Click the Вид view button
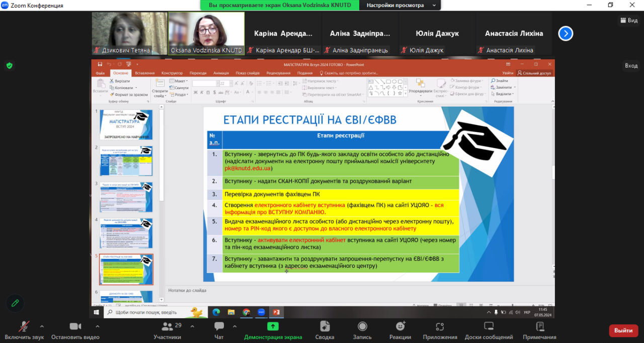Image resolution: width=644 pixels, height=343 pixels. coord(629,20)
